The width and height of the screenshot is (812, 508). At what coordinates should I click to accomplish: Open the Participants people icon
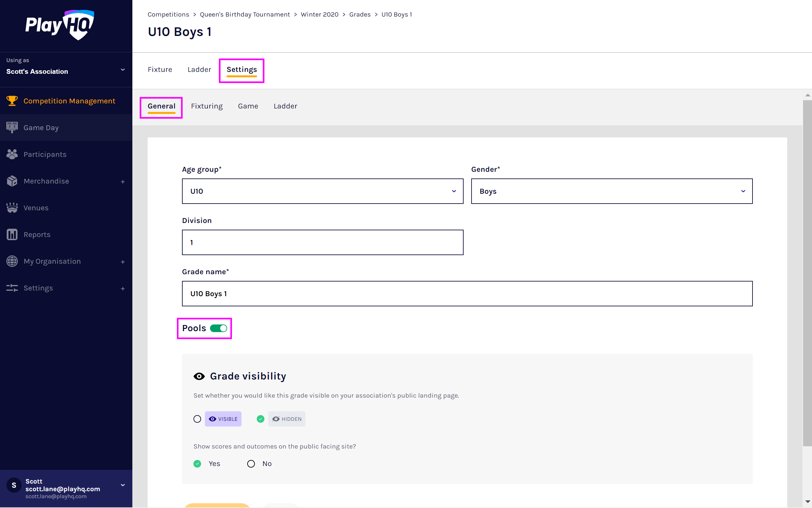pyautogui.click(x=12, y=154)
